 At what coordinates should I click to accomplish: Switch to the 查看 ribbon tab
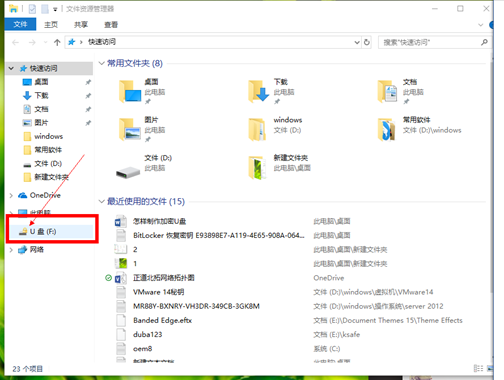click(111, 25)
